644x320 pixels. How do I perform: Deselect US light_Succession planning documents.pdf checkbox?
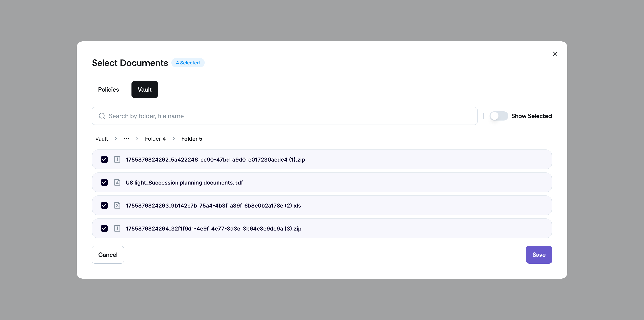pyautogui.click(x=104, y=182)
